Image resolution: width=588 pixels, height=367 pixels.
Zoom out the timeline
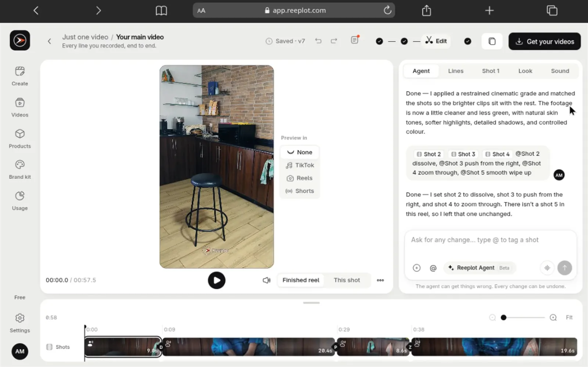click(x=492, y=318)
